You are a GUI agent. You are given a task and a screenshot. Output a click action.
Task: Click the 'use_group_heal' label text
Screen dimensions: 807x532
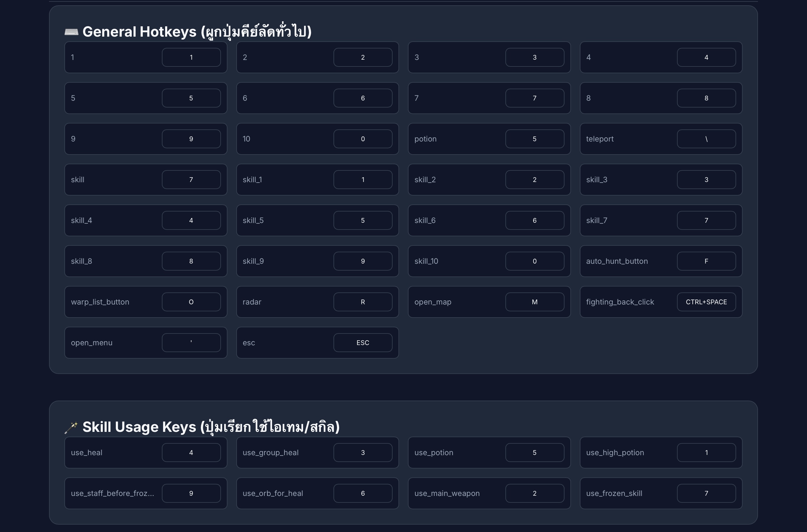click(x=270, y=453)
